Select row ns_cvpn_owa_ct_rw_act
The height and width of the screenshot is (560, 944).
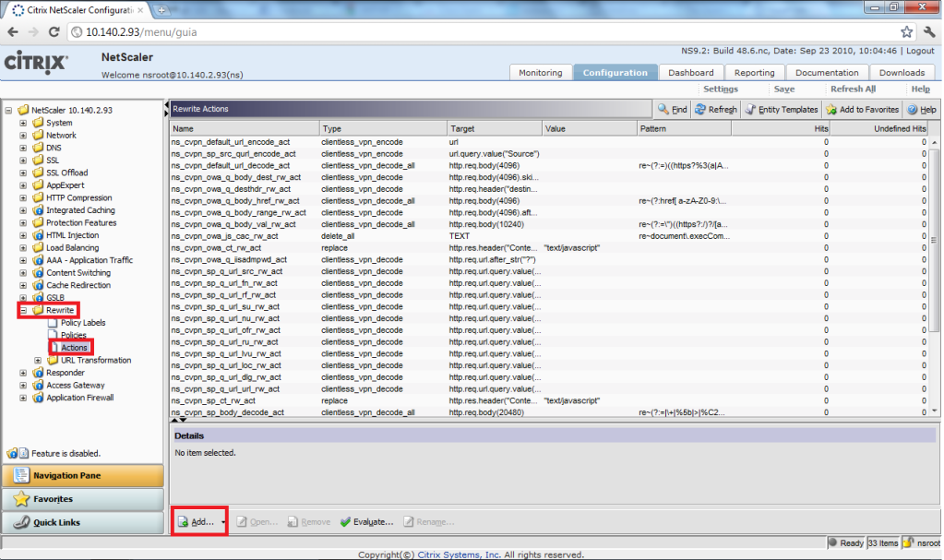[x=551, y=248]
